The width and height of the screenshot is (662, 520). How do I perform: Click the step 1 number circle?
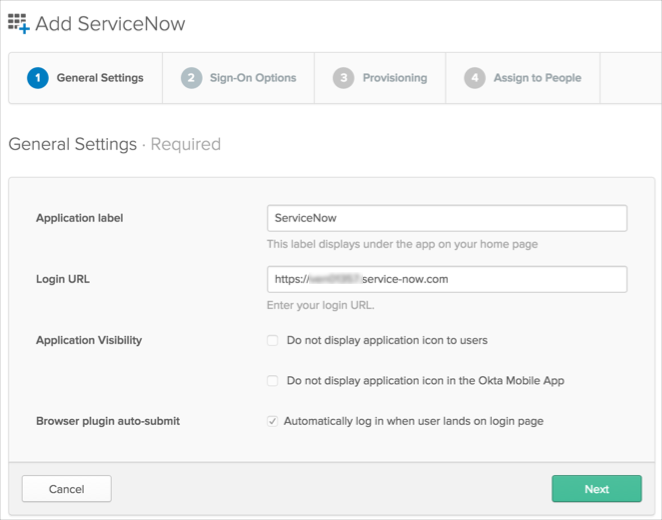pyautogui.click(x=38, y=78)
